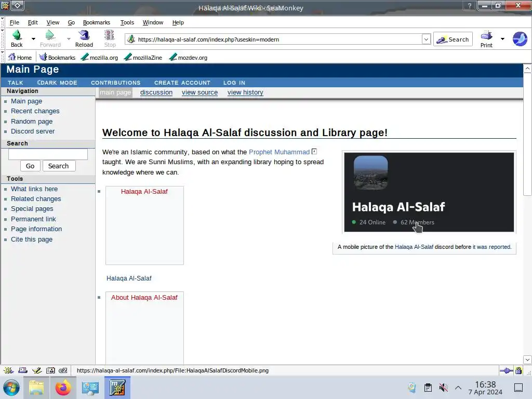Click the security padlock icon in the status bar

518,370
